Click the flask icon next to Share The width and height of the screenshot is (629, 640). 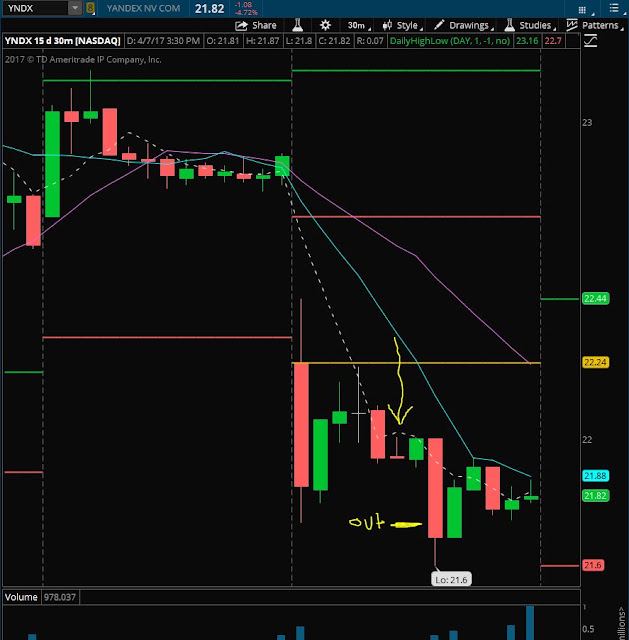click(x=298, y=25)
